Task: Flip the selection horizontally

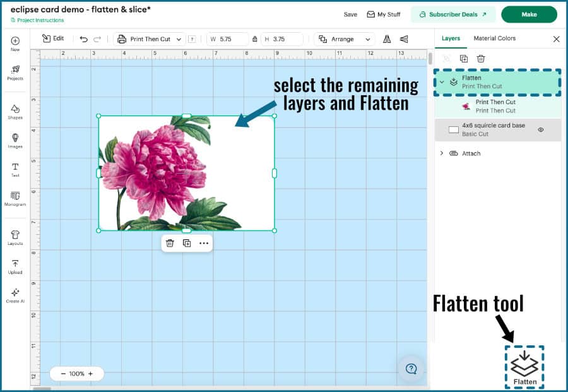Action: tap(387, 39)
